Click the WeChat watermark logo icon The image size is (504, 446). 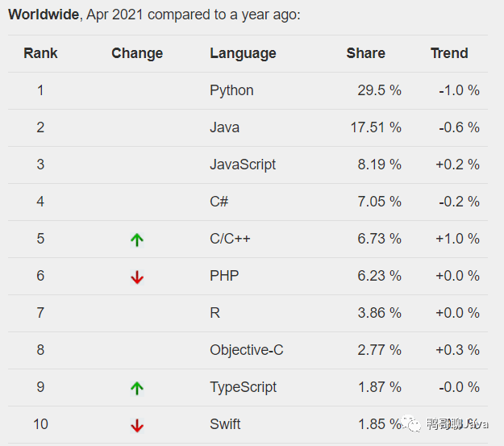413,424
